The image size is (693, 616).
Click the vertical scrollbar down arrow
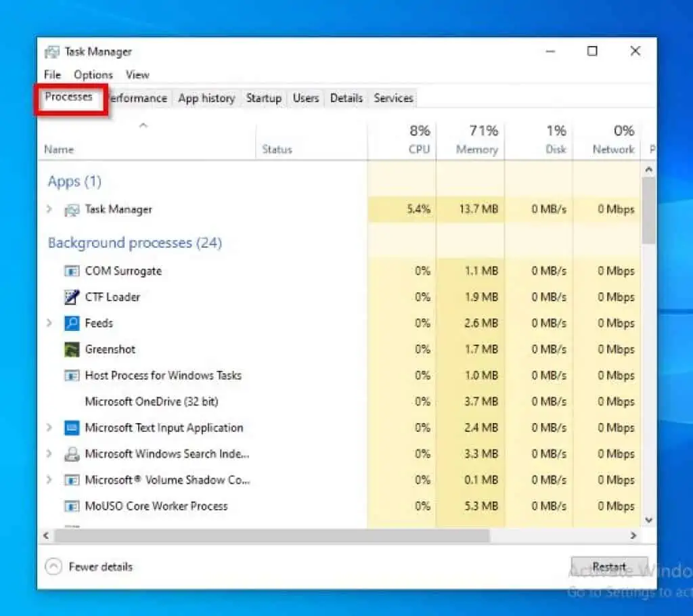tap(648, 520)
